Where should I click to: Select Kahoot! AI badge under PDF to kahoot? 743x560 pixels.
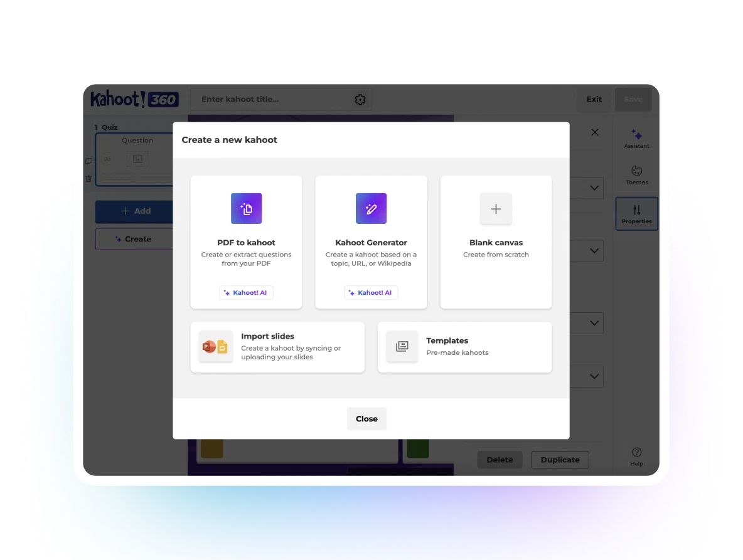246,293
